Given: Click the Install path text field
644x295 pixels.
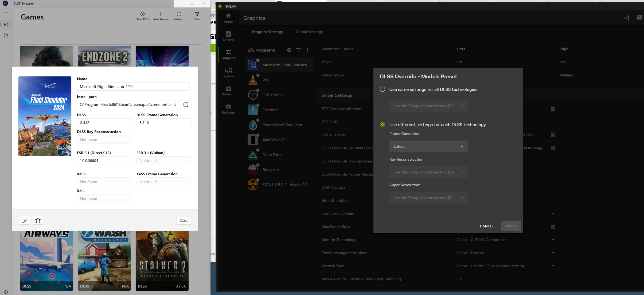Looking at the screenshot, I should pyautogui.click(x=127, y=104).
